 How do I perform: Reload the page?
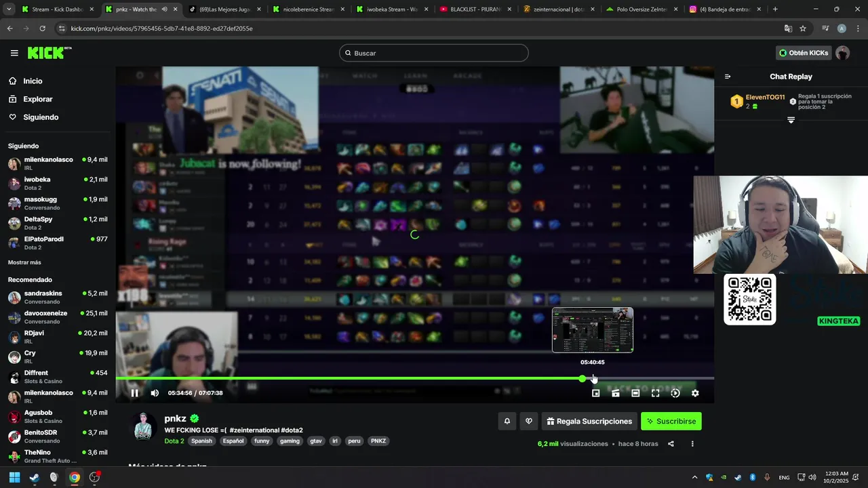tap(42, 28)
